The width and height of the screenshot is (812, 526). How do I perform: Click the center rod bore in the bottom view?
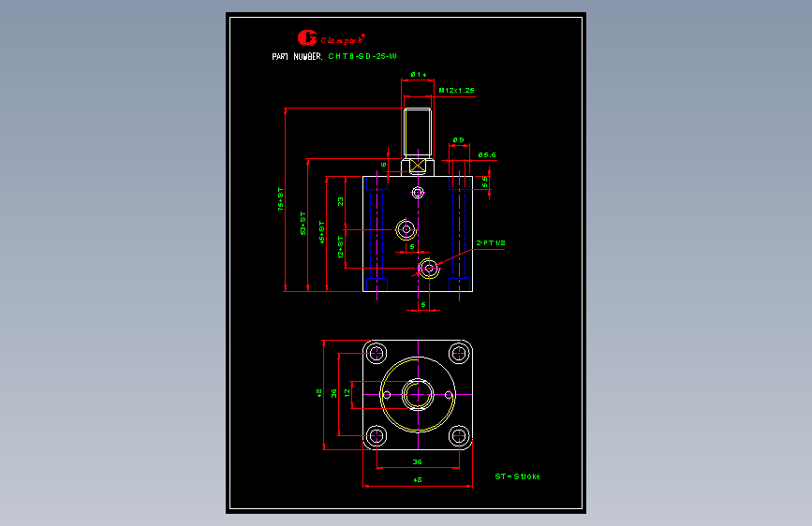(418, 395)
